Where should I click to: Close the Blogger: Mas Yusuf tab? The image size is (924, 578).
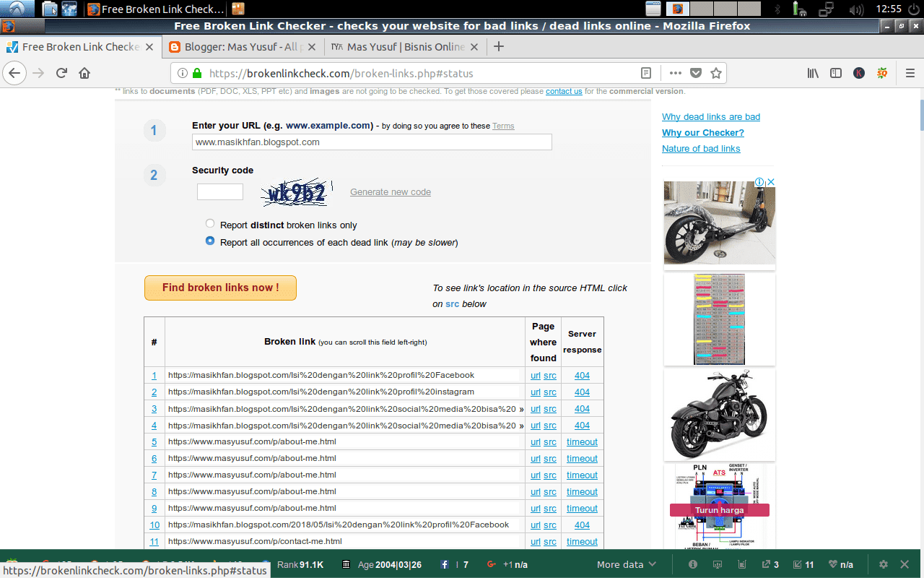point(311,47)
